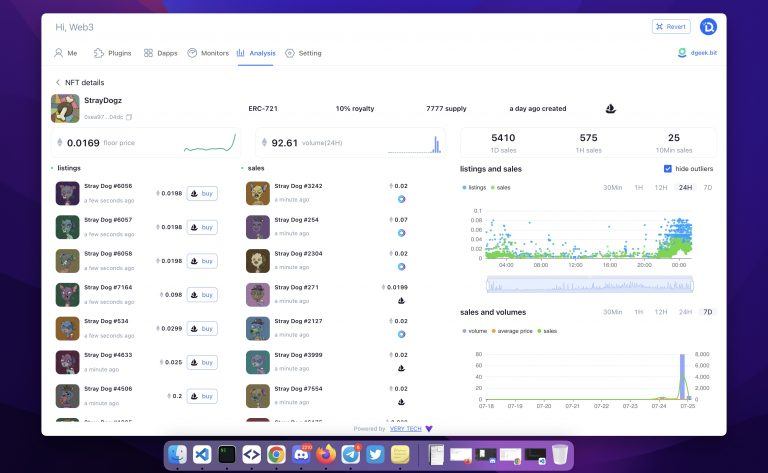Click the scatter chart time range slider
Viewport: 768px width, 473px height.
(x=590, y=284)
